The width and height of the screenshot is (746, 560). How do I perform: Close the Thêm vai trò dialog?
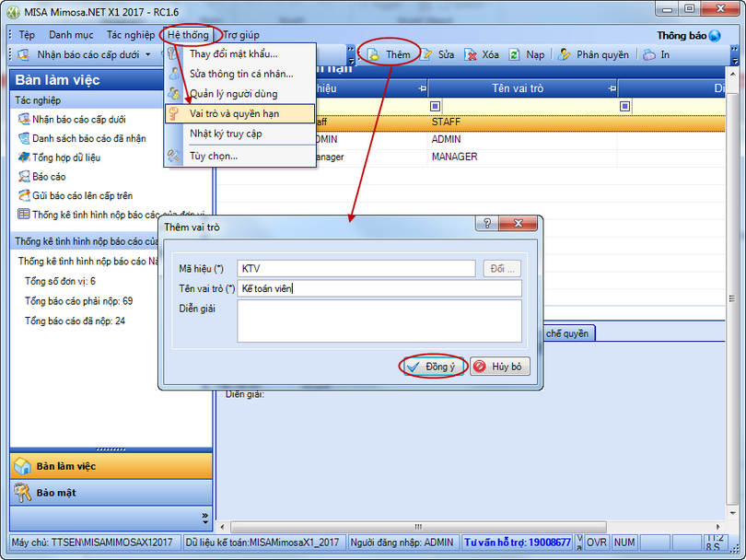pyautogui.click(x=519, y=223)
